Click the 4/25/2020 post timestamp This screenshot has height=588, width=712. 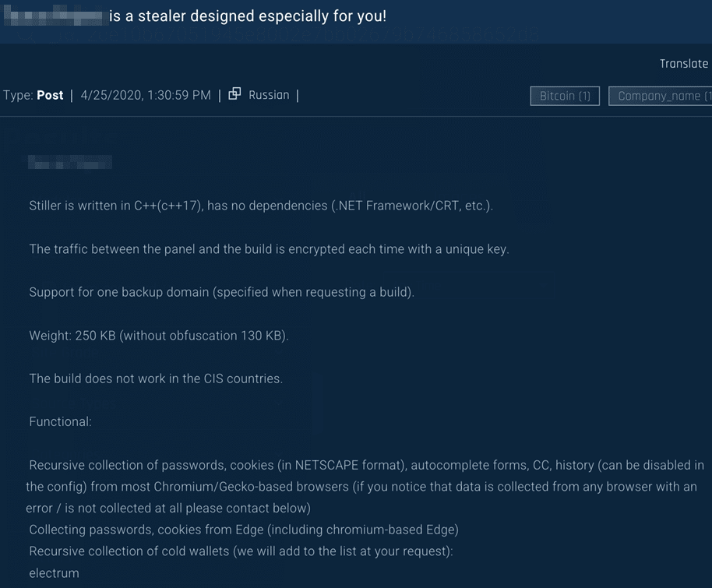pos(146,95)
